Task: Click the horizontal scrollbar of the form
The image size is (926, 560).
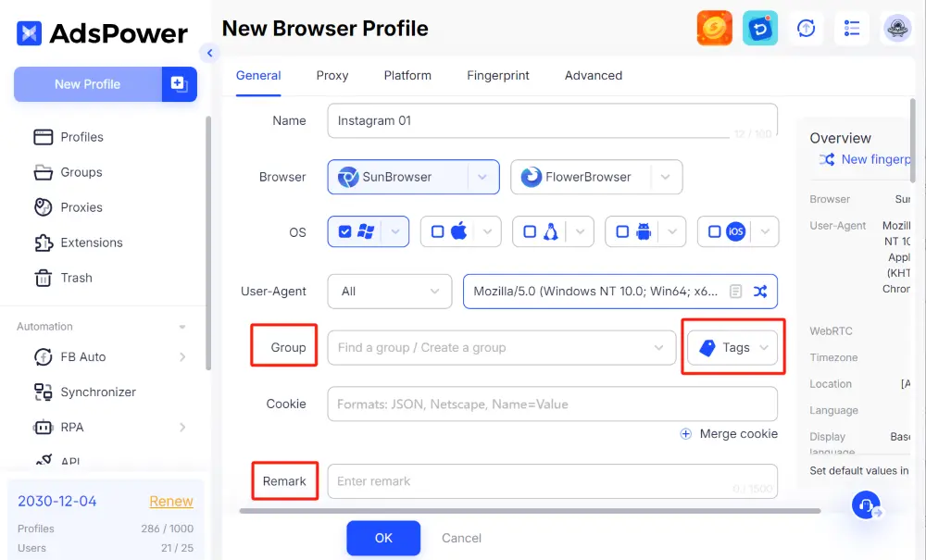Action: pos(530,511)
